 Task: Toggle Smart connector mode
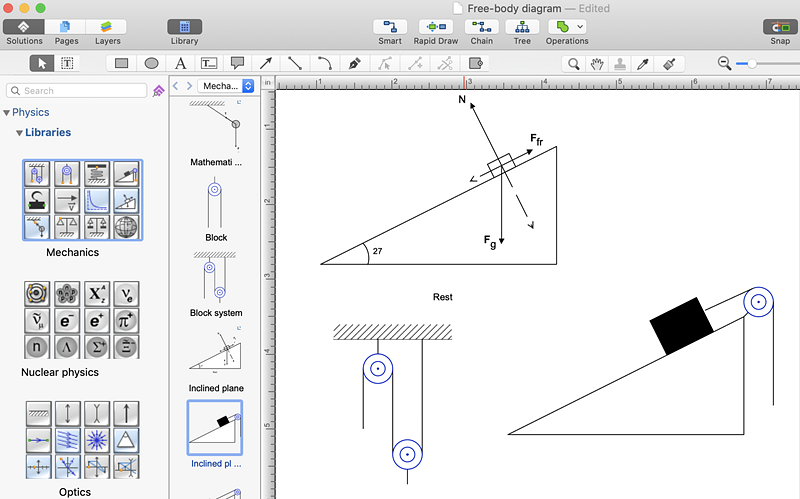tap(390, 27)
